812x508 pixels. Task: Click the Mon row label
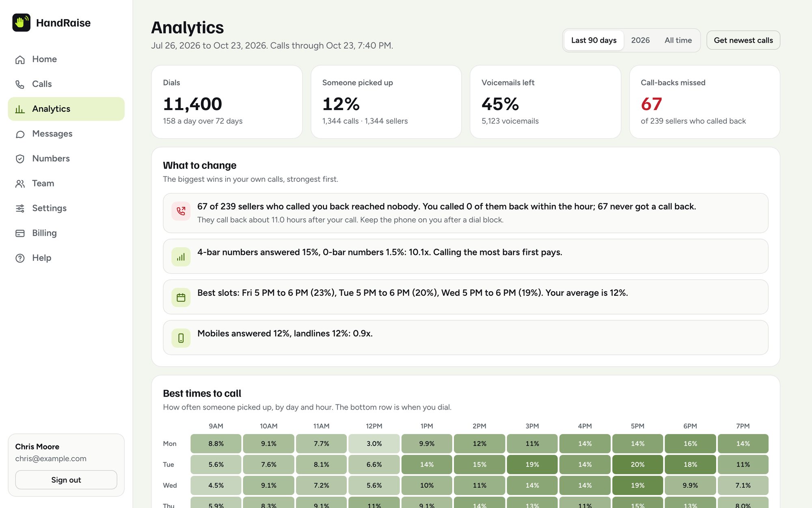pos(170,444)
